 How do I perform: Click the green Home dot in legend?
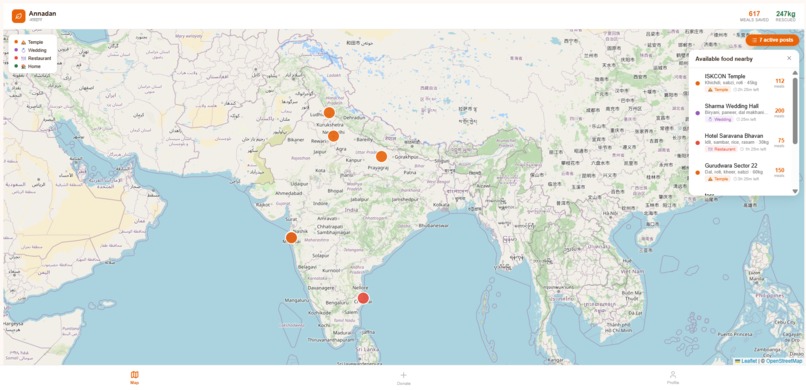point(16,66)
